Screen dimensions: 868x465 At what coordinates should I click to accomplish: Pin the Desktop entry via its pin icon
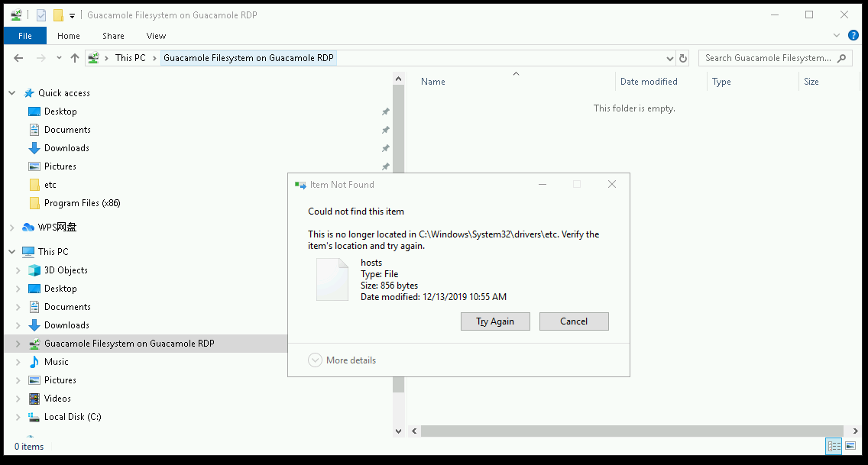tap(385, 111)
